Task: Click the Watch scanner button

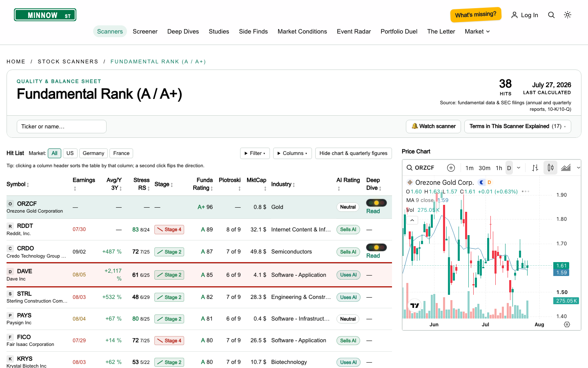Action: pos(433,126)
